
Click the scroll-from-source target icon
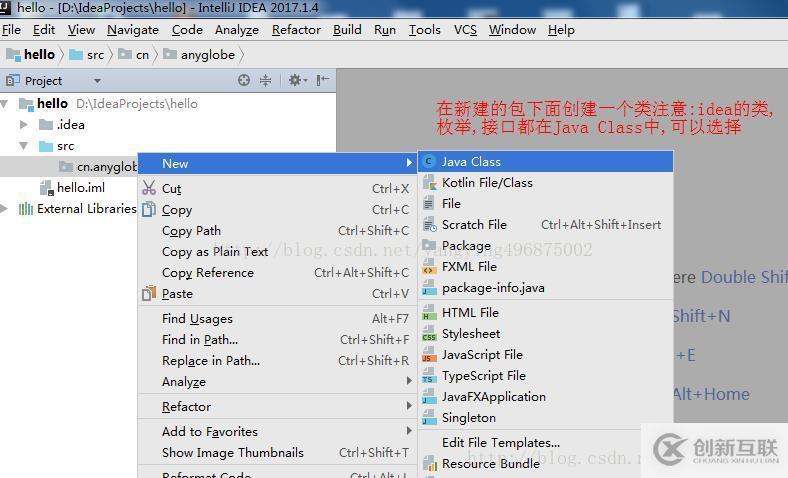[x=244, y=80]
